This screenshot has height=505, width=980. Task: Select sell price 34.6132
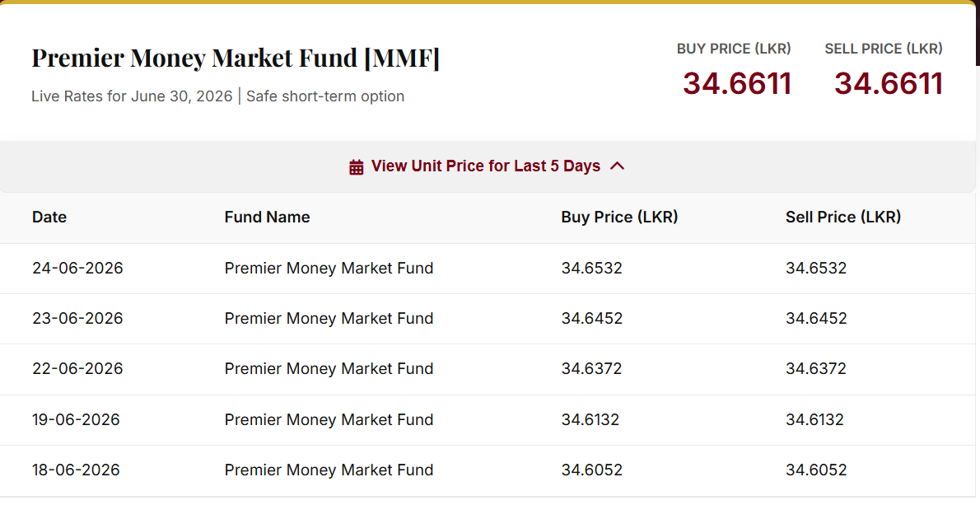[814, 419]
